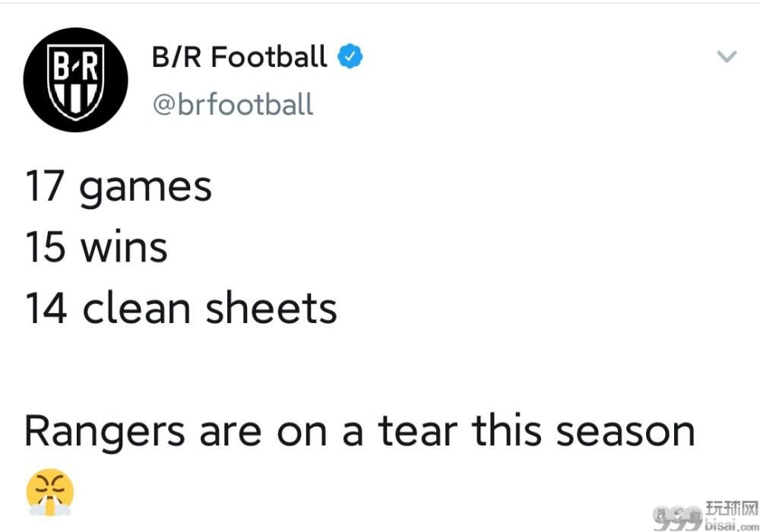Image resolution: width=760 pixels, height=532 pixels.
Task: Expand the tweet options chevron
Action: point(727,57)
